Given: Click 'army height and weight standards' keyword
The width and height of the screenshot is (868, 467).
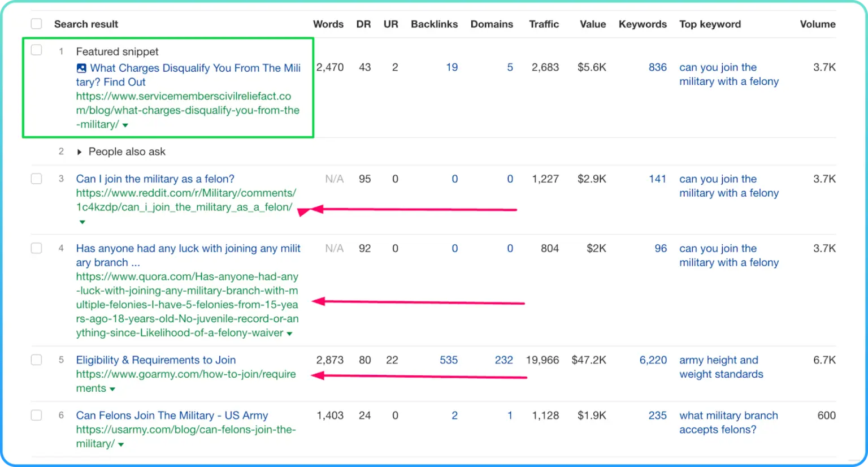Looking at the screenshot, I should [x=721, y=367].
